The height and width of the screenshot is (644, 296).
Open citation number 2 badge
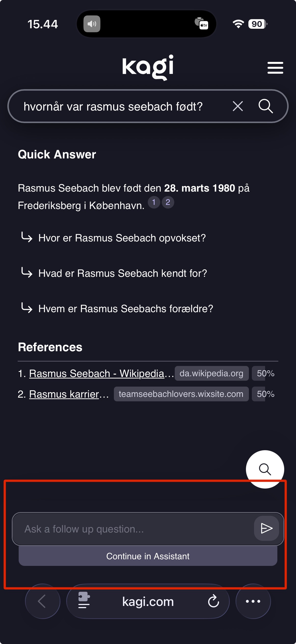(x=168, y=202)
